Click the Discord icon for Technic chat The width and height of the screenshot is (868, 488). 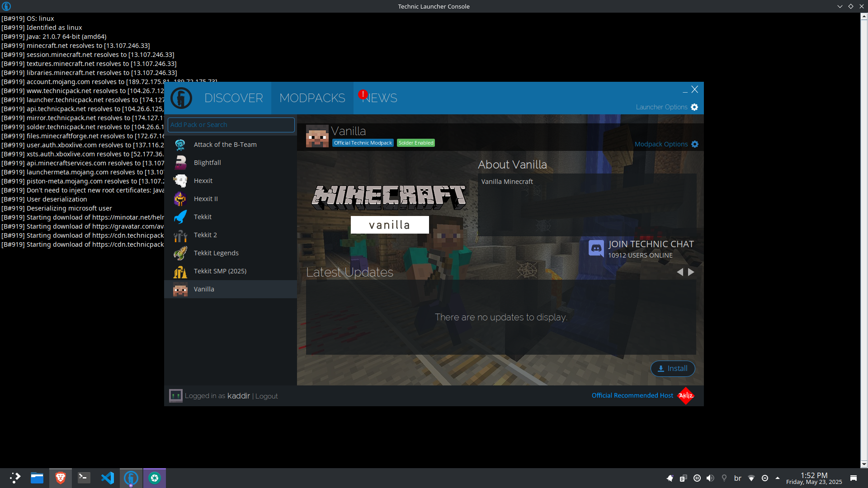click(x=596, y=248)
